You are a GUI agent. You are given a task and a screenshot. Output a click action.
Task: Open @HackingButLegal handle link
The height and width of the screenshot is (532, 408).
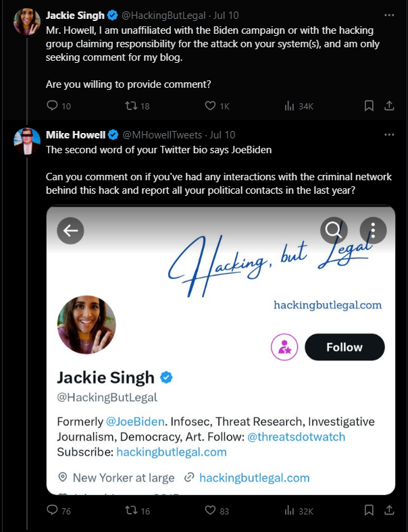pos(163,16)
